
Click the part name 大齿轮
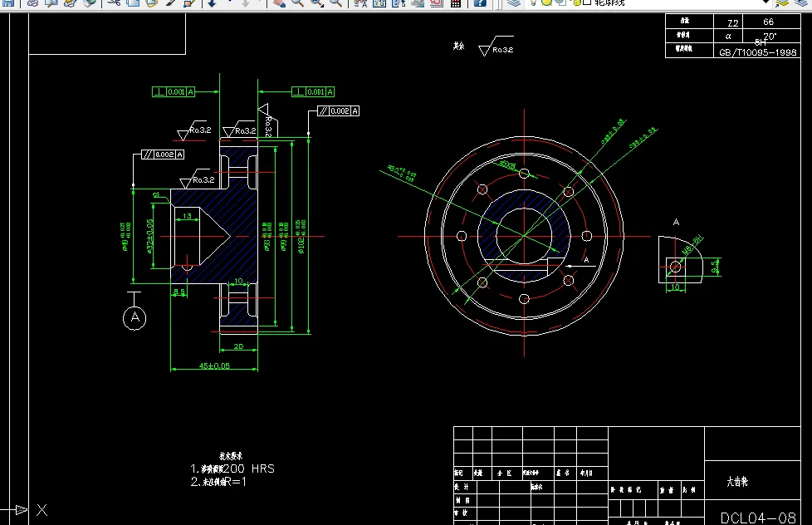pos(737,482)
